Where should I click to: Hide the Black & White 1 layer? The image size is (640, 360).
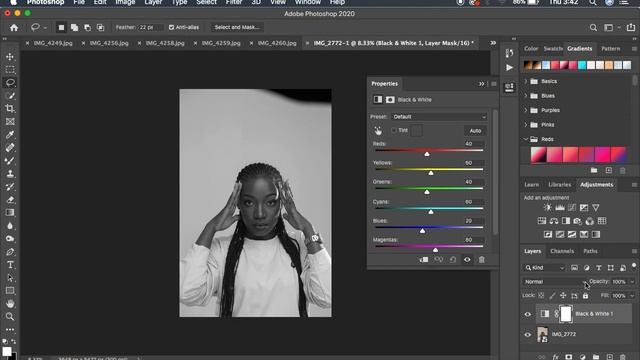pyautogui.click(x=528, y=314)
